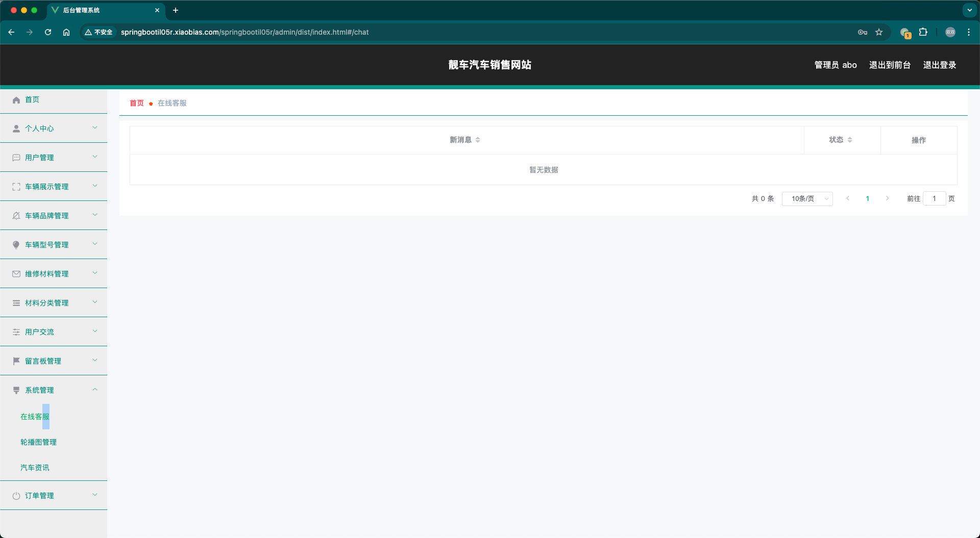Click the 操作 column header

coord(919,140)
